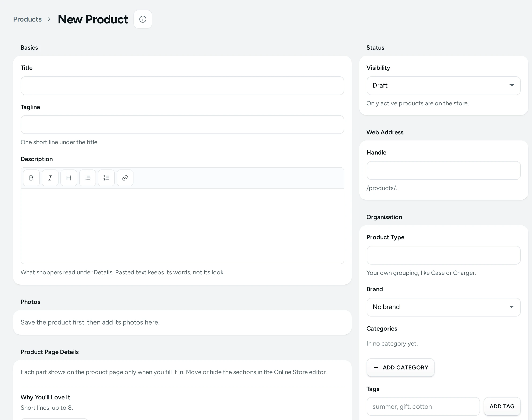Go back to Products breadcrumb
The height and width of the screenshot is (420, 532).
pyautogui.click(x=27, y=19)
